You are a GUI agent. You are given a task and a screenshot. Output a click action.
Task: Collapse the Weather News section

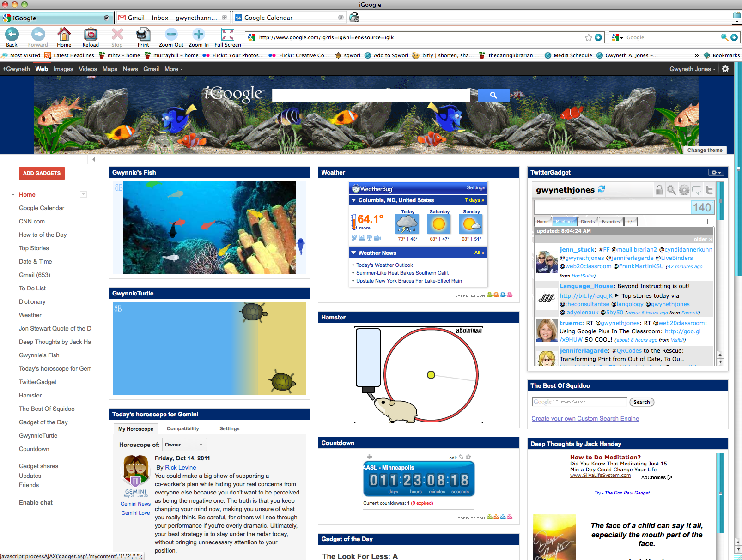[x=354, y=253]
